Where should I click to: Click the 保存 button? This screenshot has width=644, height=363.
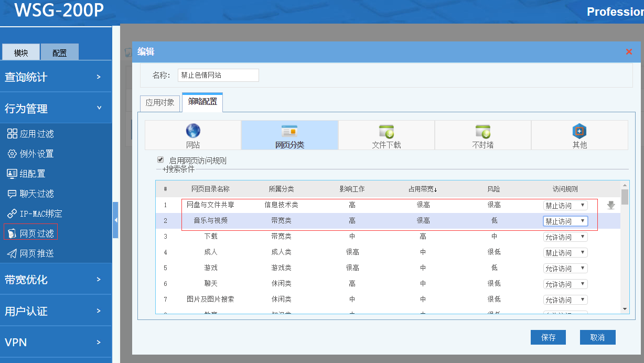pyautogui.click(x=548, y=337)
